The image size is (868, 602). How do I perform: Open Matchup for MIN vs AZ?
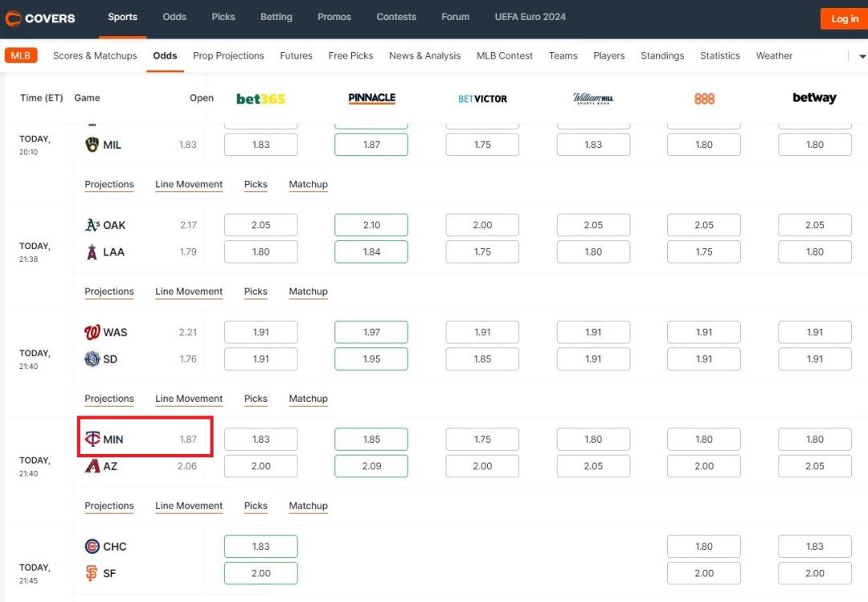tap(309, 506)
